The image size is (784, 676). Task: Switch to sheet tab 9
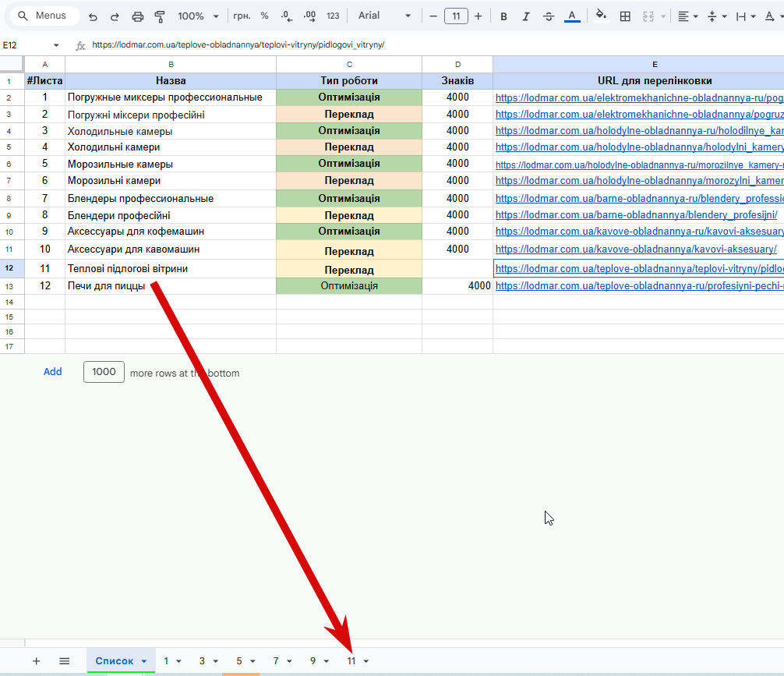313,661
